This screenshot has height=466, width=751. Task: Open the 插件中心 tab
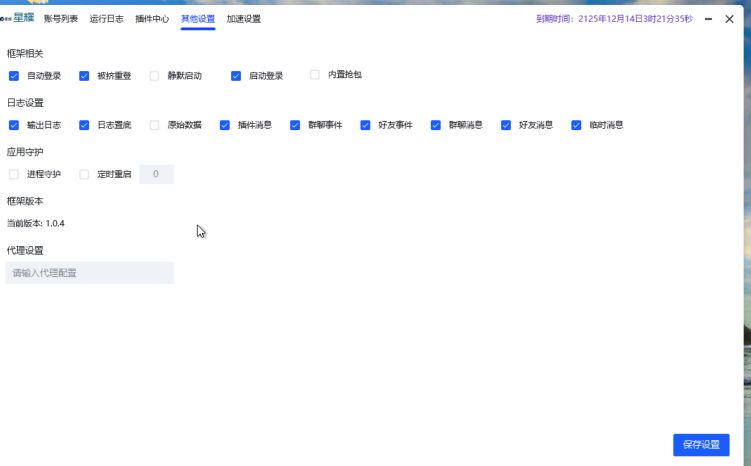tap(152, 19)
